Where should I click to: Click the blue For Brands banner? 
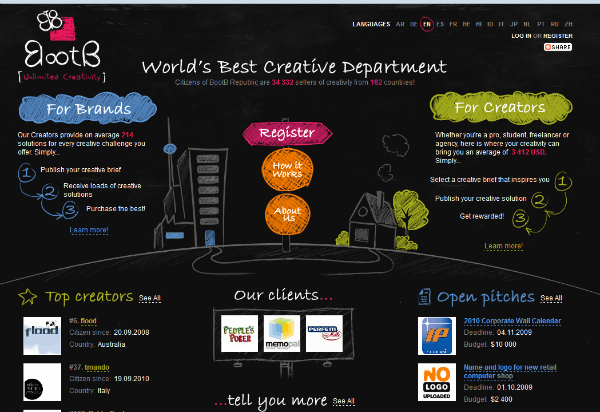tap(88, 108)
